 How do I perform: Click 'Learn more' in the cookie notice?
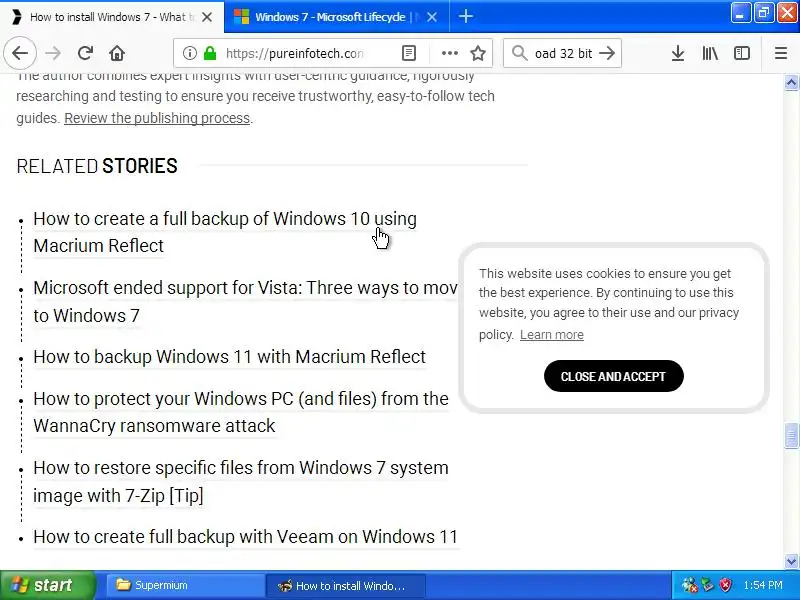pos(552,335)
